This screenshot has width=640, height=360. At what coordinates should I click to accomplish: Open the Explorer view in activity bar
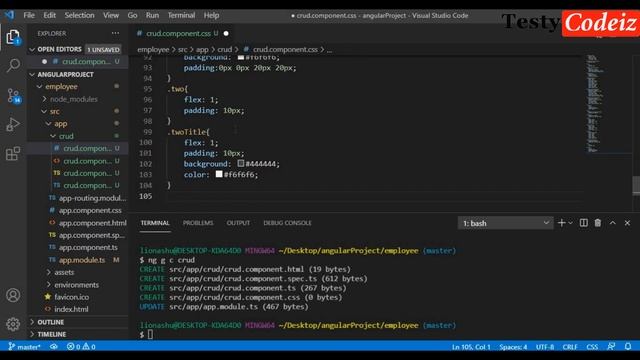(x=13, y=37)
